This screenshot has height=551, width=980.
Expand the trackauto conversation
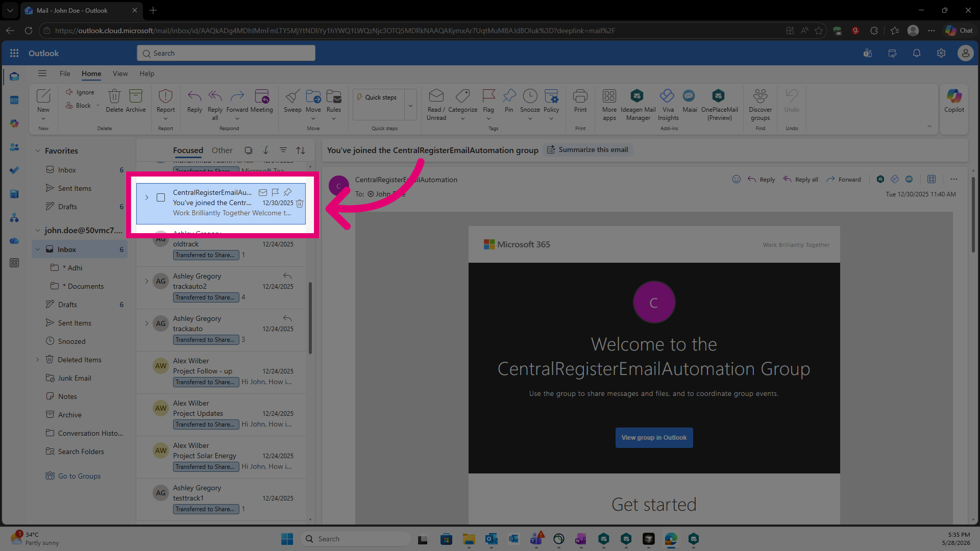[146, 323]
